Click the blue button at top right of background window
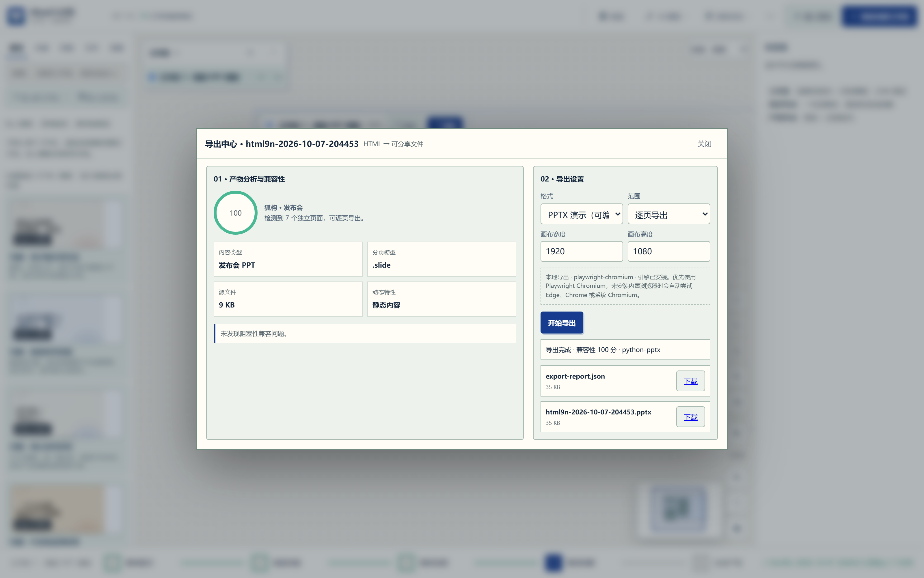 pyautogui.click(x=879, y=16)
